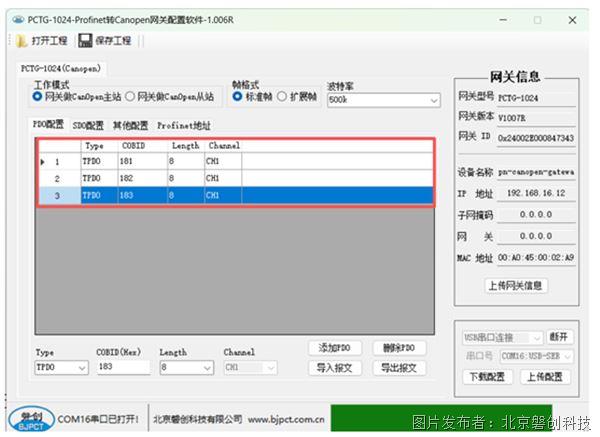Click the 添加PDO button

[x=335, y=347]
